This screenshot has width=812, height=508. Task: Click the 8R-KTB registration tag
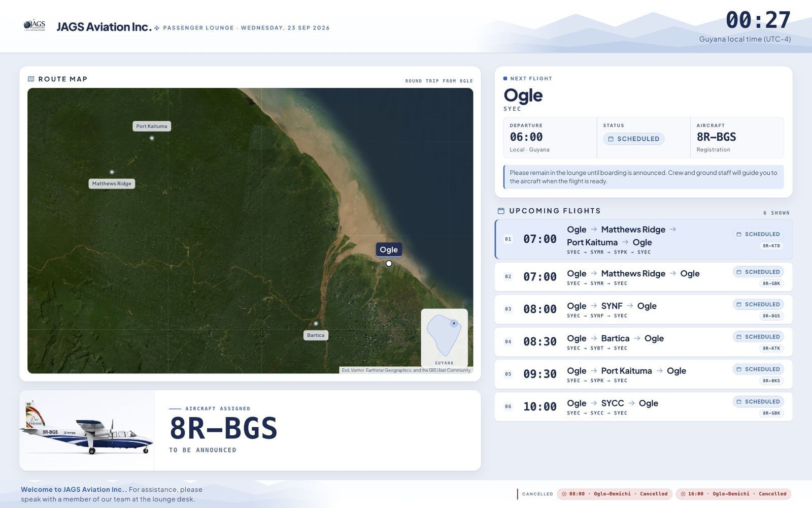click(771, 246)
